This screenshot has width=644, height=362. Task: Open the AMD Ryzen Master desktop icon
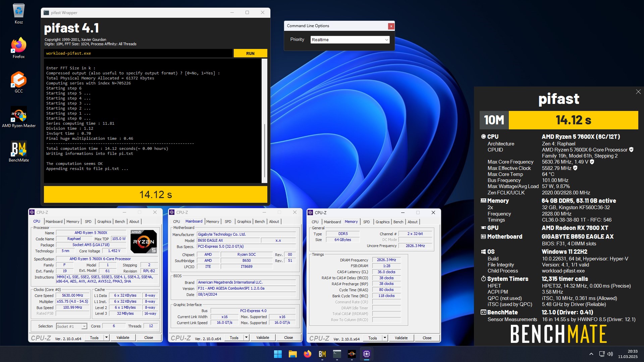click(x=19, y=117)
